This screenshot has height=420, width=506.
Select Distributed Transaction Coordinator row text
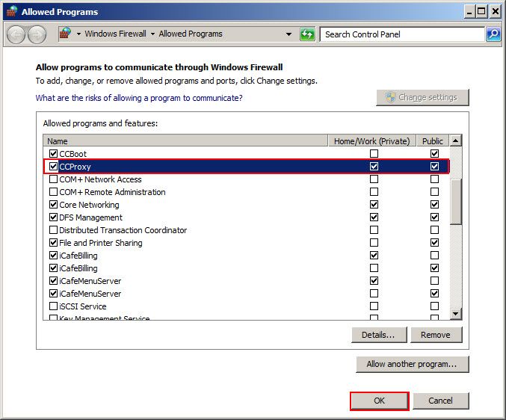pos(123,230)
